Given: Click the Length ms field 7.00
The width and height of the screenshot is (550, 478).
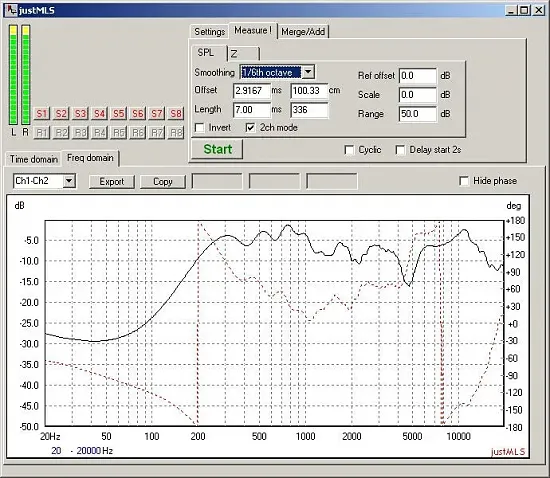Looking at the screenshot, I should (x=252, y=110).
